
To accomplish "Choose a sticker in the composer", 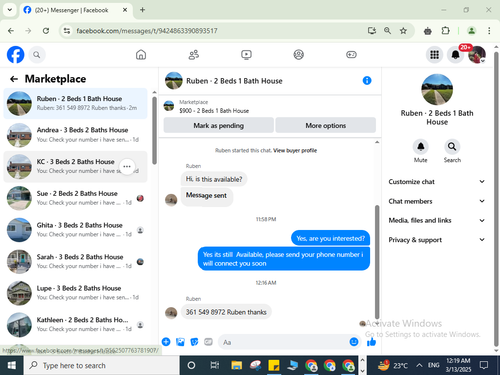I will pos(194,342).
